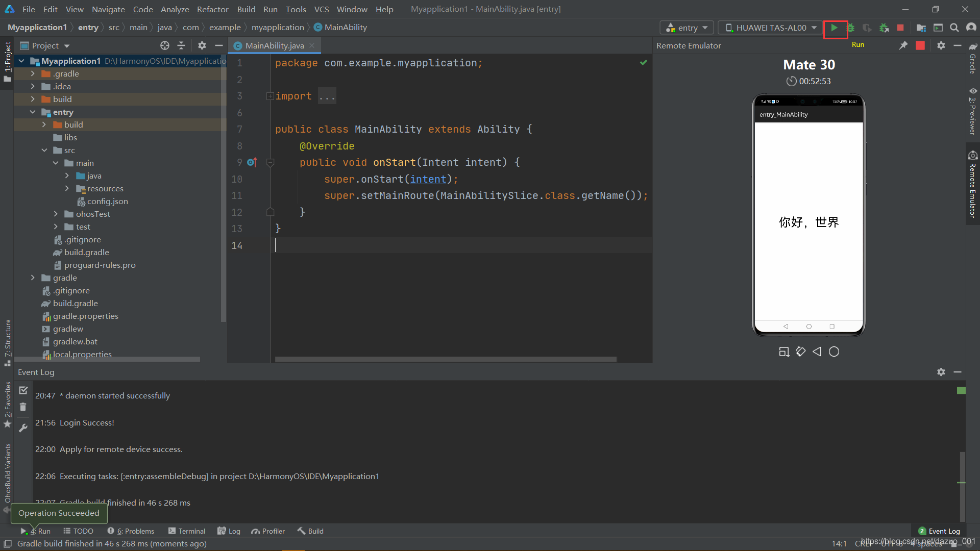Close the MainAbility.java editor tab
Image resolution: width=980 pixels, height=551 pixels.
312,45
